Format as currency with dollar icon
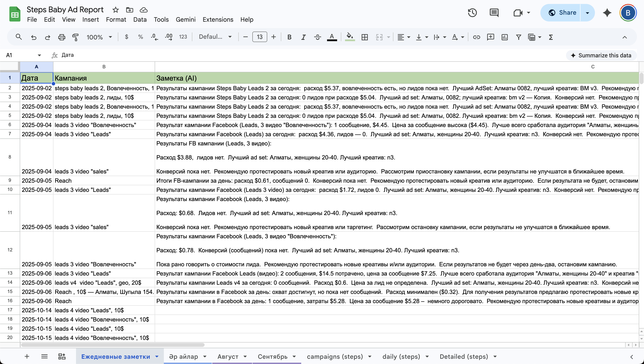Screen dimensions: 644x364 pos(127,37)
